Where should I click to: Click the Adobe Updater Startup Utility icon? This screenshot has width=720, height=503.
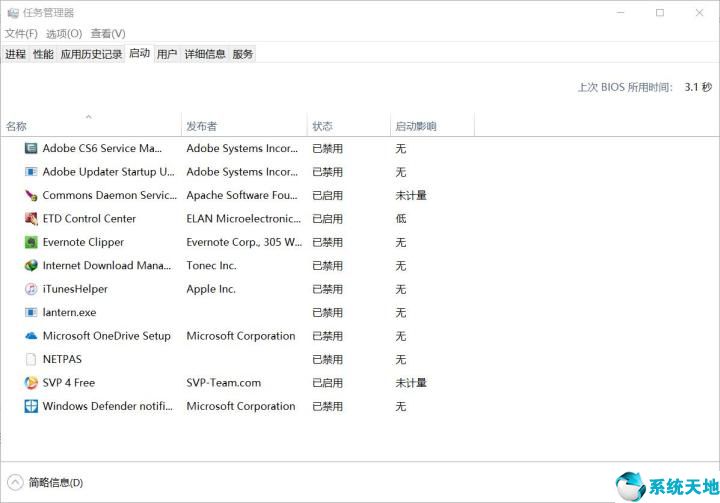click(31, 172)
